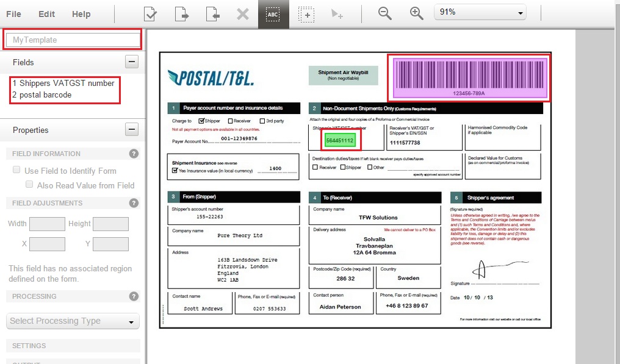Screen dimensions: 620x364
Task: Open the 91% zoom level dropdown
Action: [480, 12]
